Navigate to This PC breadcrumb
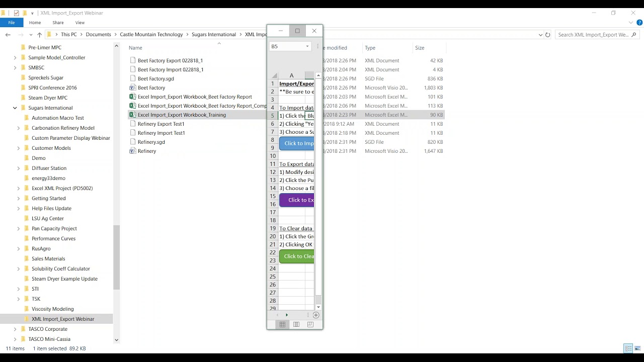 click(69, 35)
